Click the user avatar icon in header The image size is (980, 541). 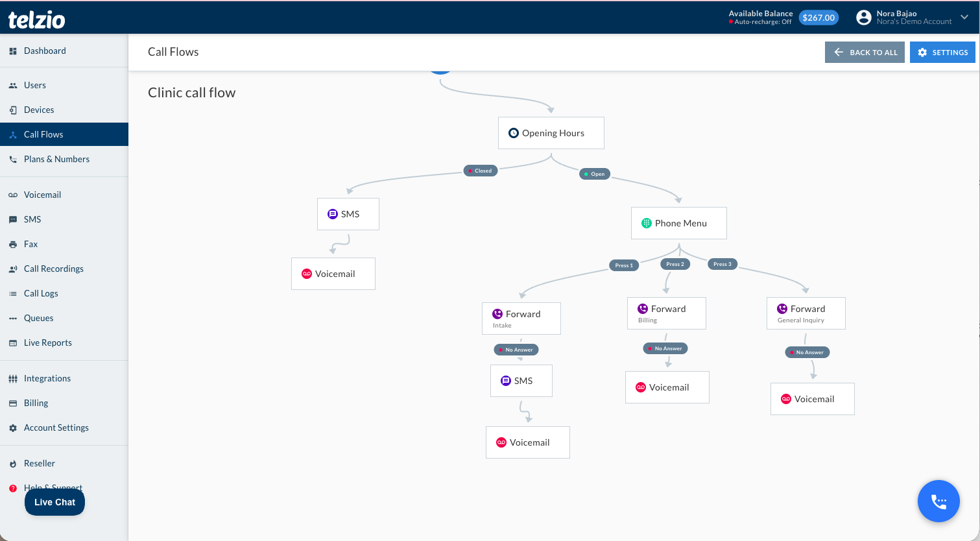pyautogui.click(x=864, y=18)
